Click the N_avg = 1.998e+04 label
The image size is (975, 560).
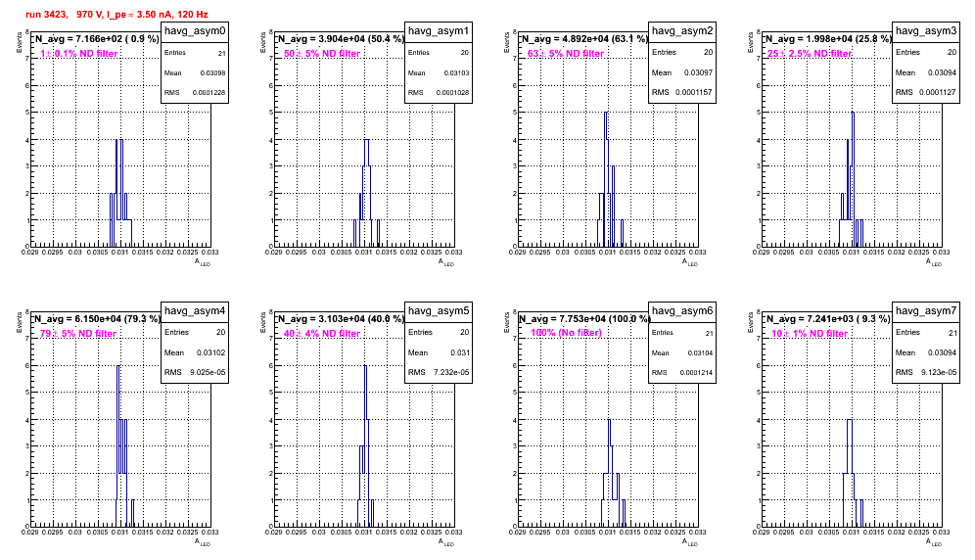(828, 38)
